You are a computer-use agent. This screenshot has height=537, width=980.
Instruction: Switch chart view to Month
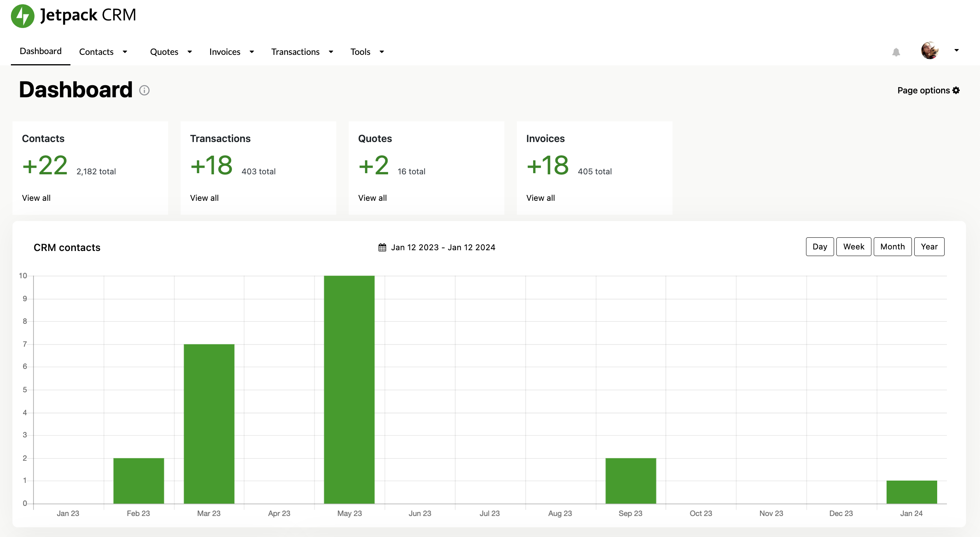pos(892,246)
